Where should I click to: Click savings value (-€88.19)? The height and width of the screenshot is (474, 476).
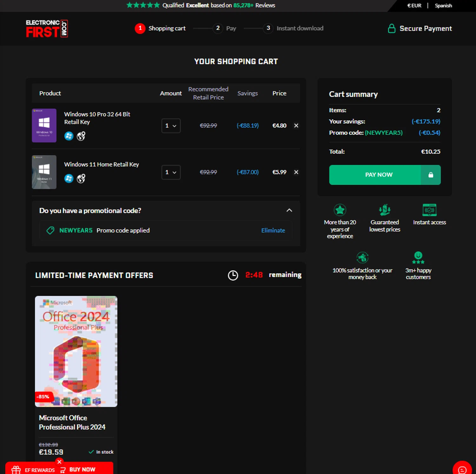[248, 126]
